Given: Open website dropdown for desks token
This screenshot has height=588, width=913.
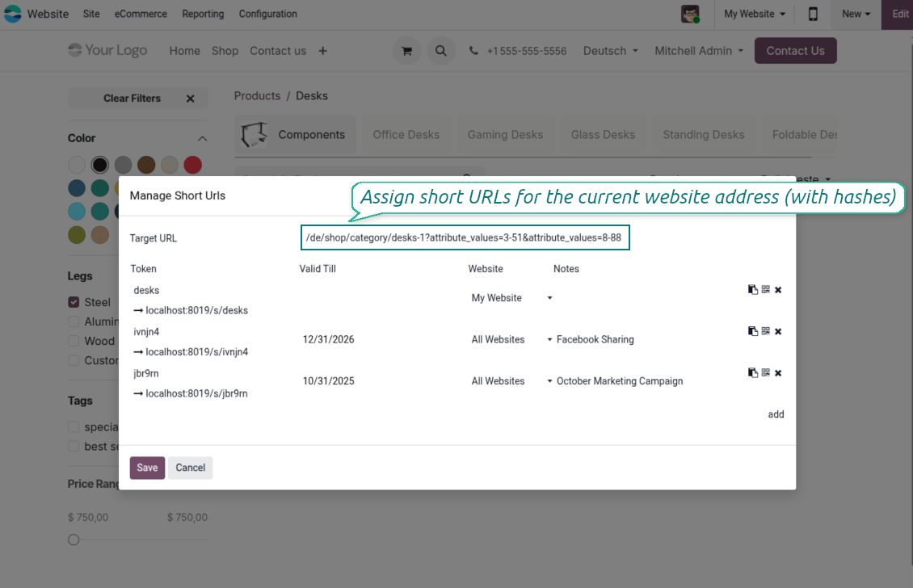Looking at the screenshot, I should point(511,298).
